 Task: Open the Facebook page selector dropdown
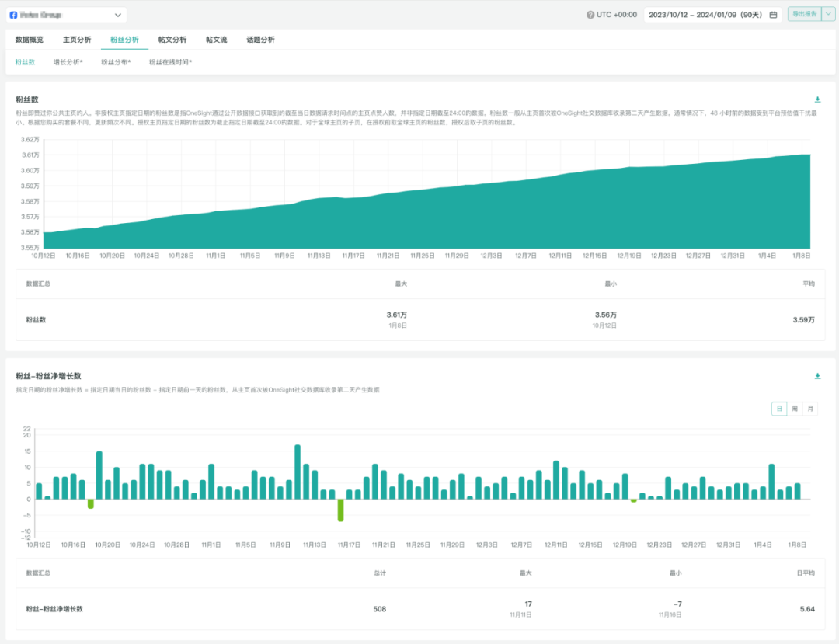(66, 15)
